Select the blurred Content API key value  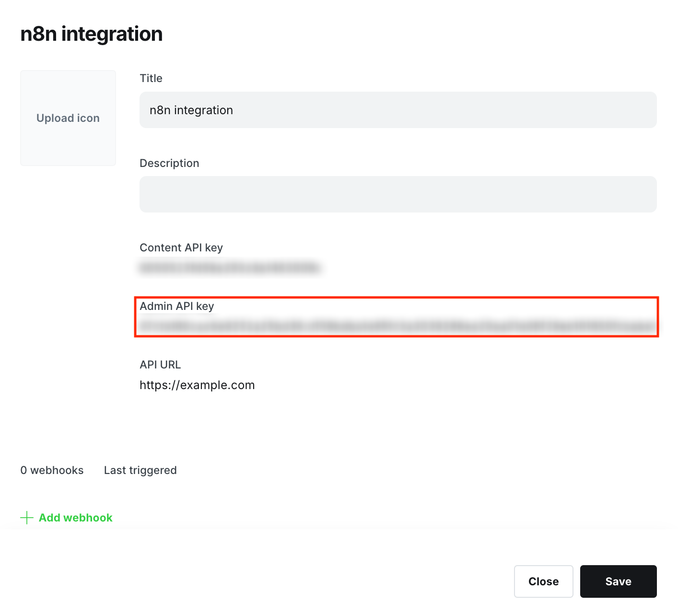coord(231,269)
